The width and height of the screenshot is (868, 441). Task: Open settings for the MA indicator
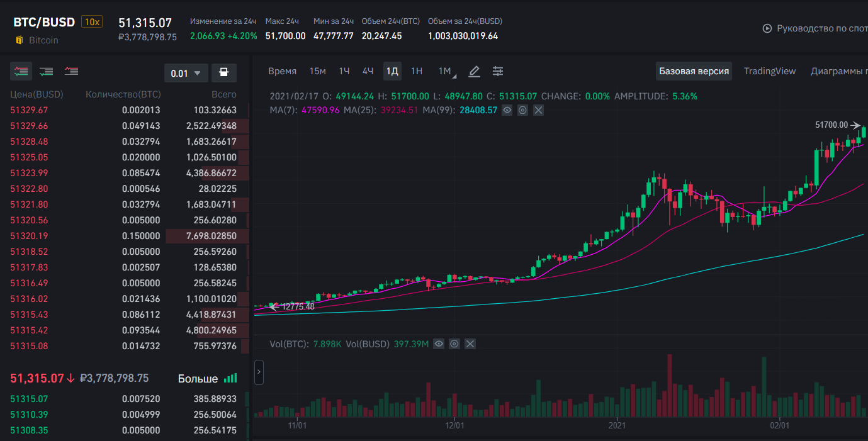[522, 110]
